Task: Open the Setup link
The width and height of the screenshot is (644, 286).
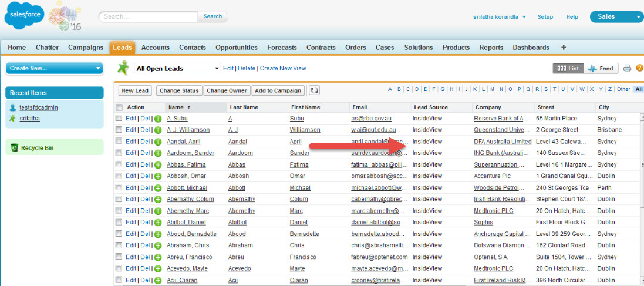Action: coord(545,17)
